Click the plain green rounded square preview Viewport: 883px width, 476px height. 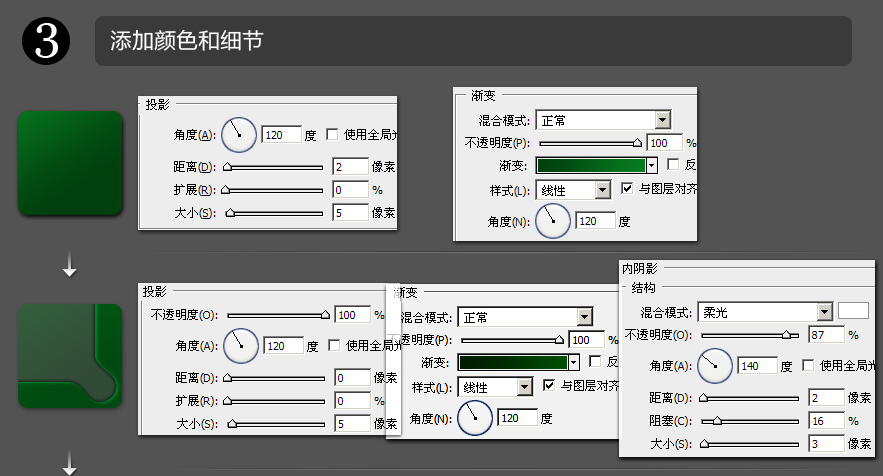70,163
